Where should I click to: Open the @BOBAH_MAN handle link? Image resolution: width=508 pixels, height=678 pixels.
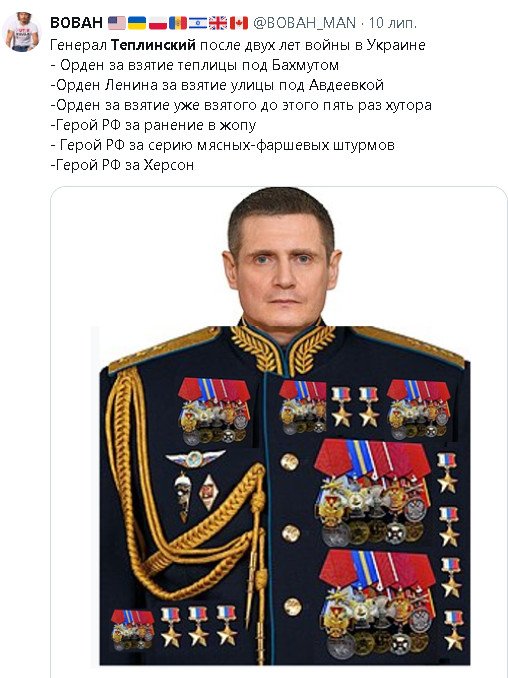click(x=304, y=23)
